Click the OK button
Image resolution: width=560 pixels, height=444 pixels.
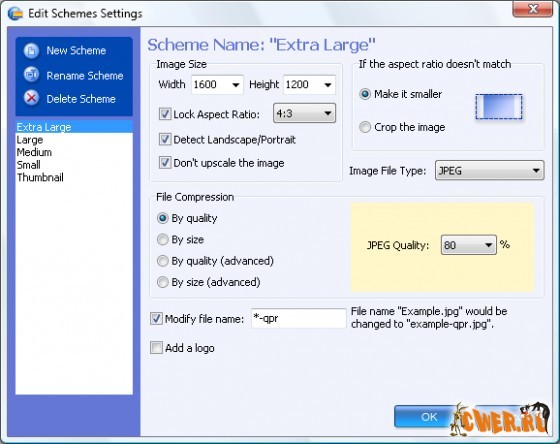[429, 416]
